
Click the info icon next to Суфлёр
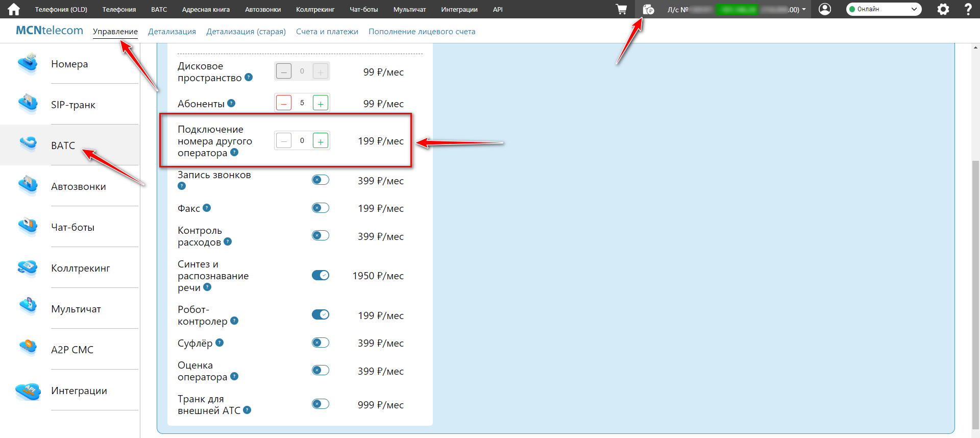coord(219,343)
